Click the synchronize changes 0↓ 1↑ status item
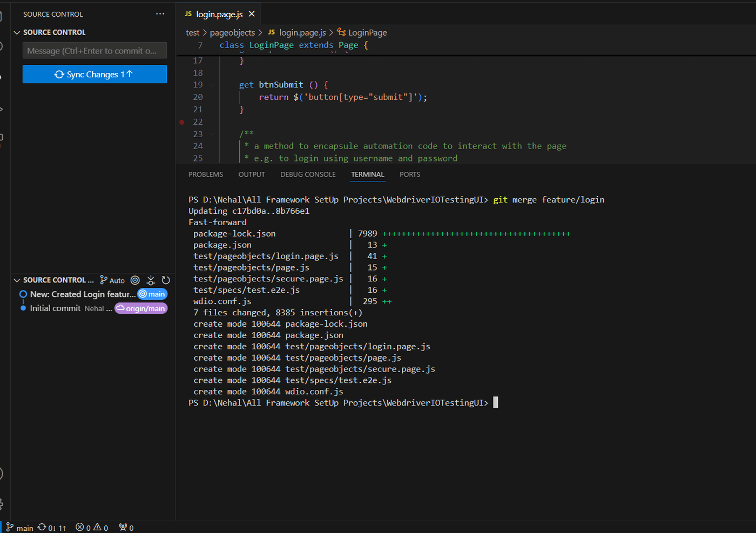The image size is (756, 533). [x=52, y=528]
